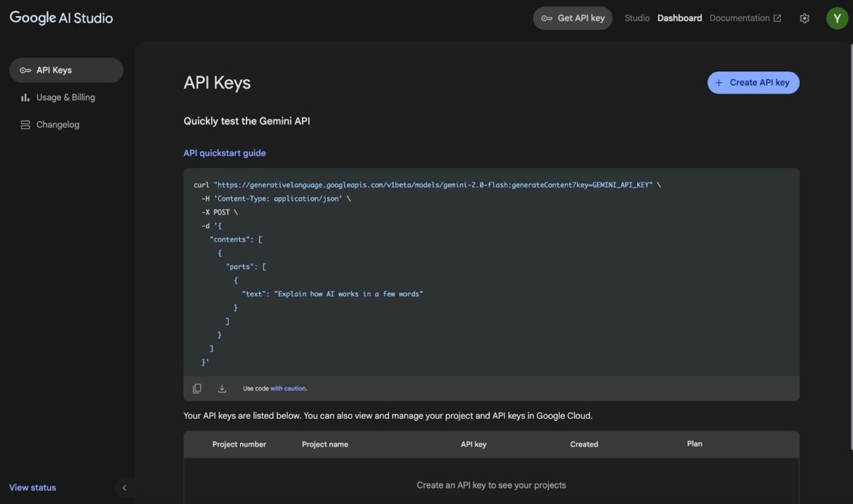Click the Project number column header
Image resolution: width=853 pixels, height=504 pixels.
(x=239, y=444)
